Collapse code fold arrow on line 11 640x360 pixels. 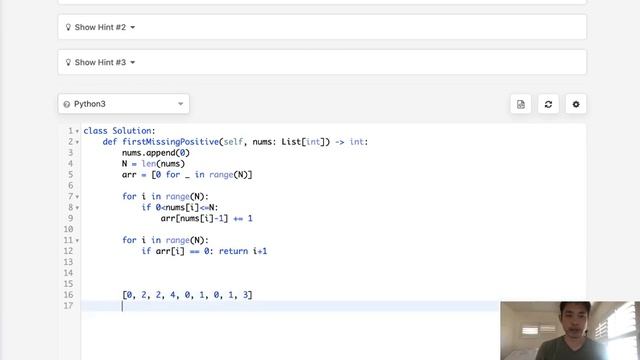[77, 240]
